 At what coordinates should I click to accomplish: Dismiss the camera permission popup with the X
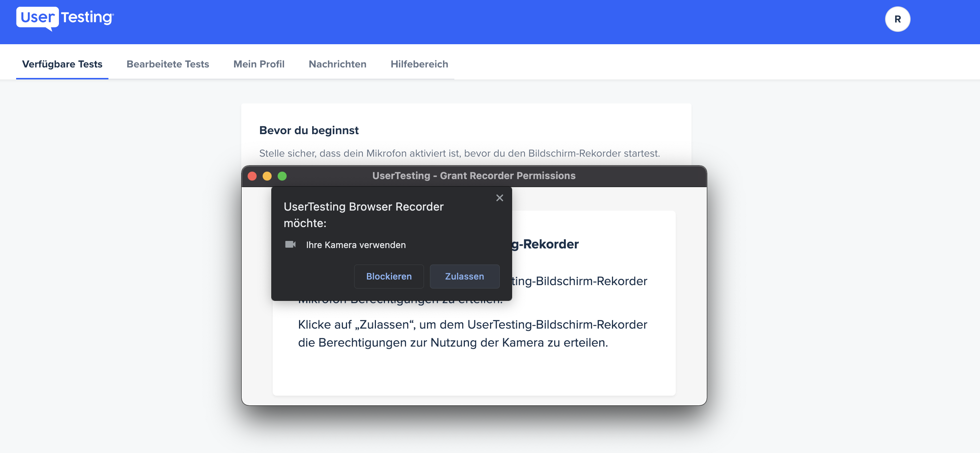tap(499, 197)
